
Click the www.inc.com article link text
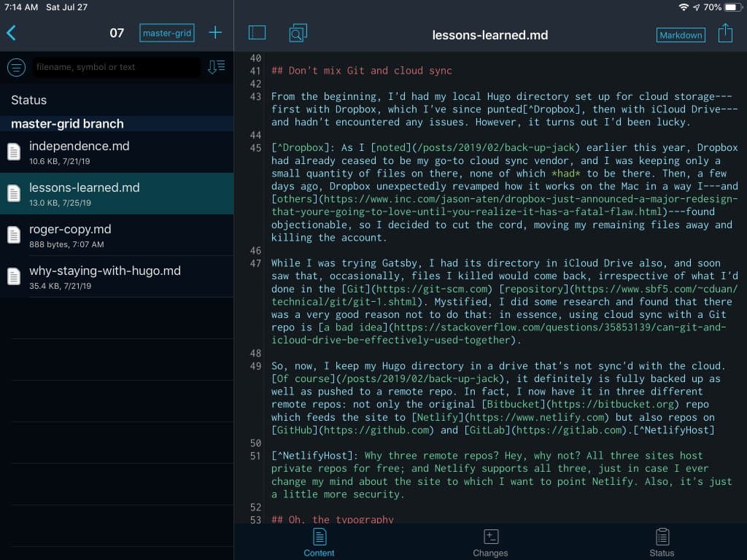click(x=505, y=205)
